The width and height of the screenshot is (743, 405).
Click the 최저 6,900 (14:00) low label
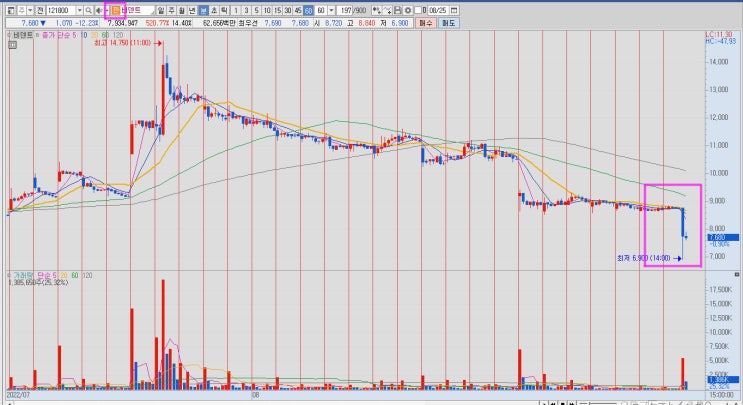click(x=644, y=258)
